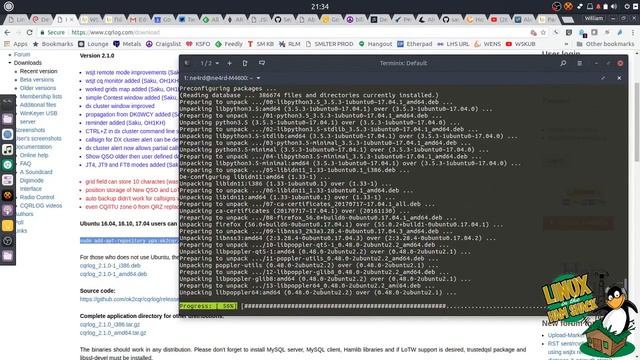The height and width of the screenshot is (360, 640).
Task: Open the Forum sidebar link
Action: pos(22,54)
